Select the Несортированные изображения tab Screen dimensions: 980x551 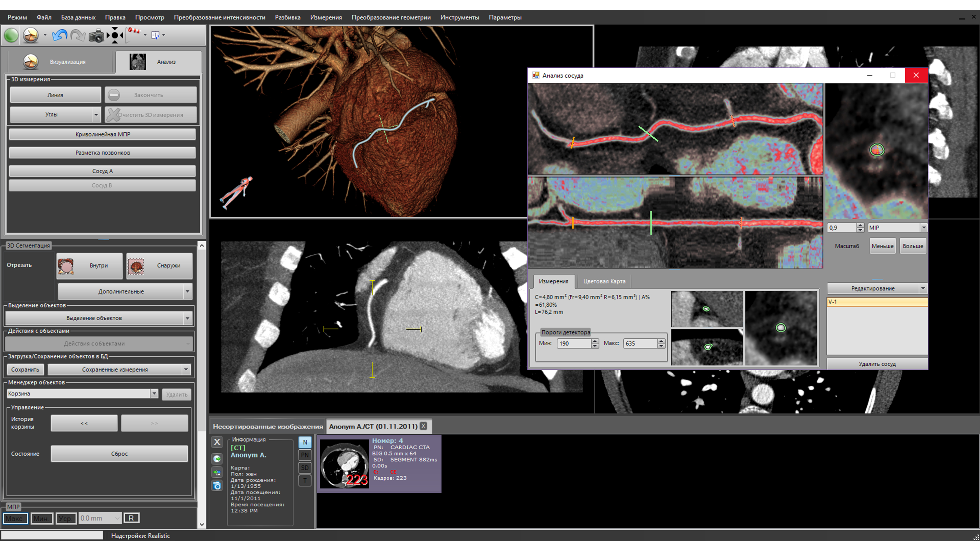(268, 426)
